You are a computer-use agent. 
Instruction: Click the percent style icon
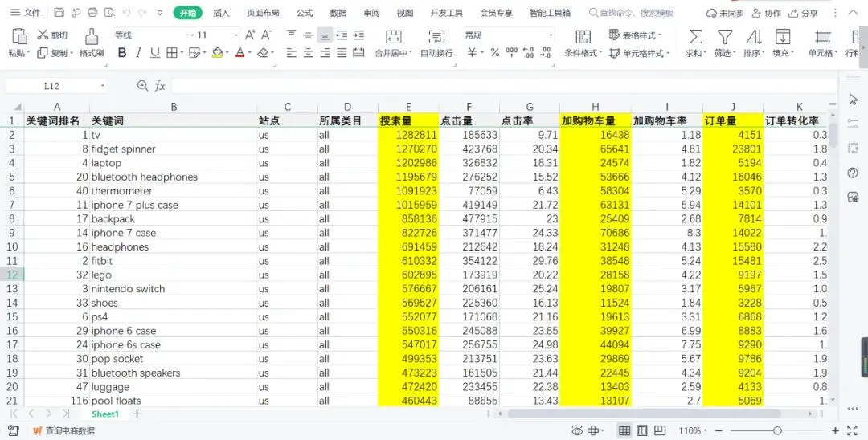[495, 52]
